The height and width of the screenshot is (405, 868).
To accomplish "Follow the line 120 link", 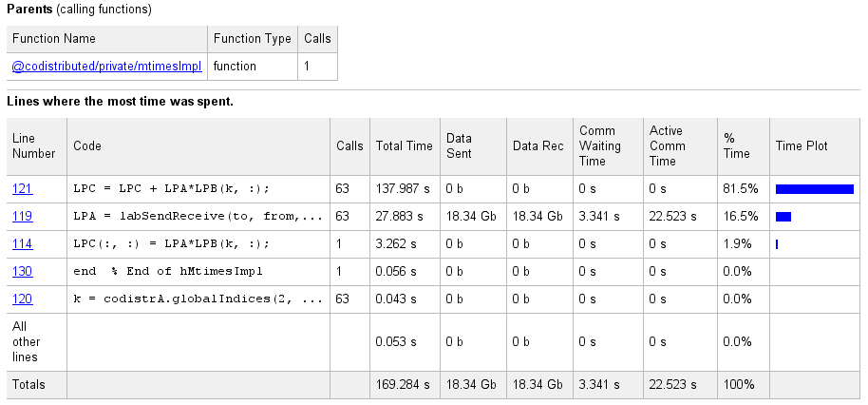I will 23,299.
